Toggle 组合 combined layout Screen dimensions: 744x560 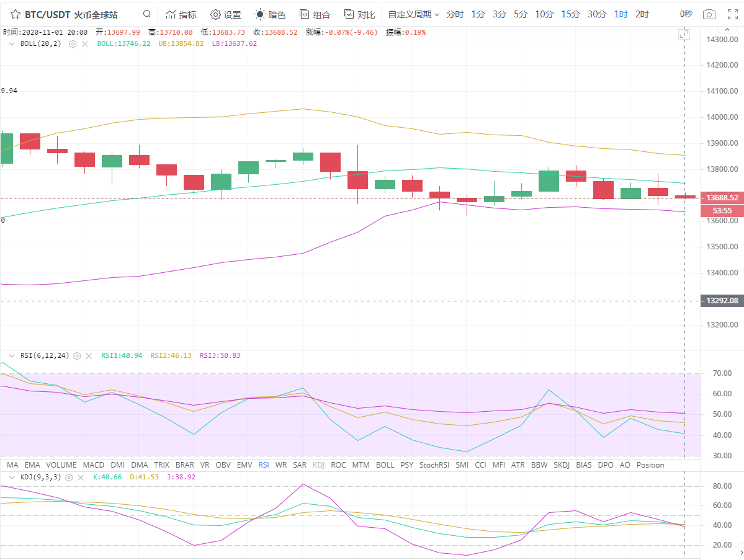315,14
